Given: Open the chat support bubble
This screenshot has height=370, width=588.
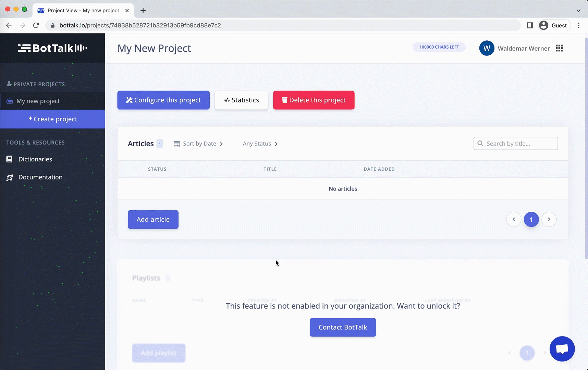Looking at the screenshot, I should tap(562, 349).
